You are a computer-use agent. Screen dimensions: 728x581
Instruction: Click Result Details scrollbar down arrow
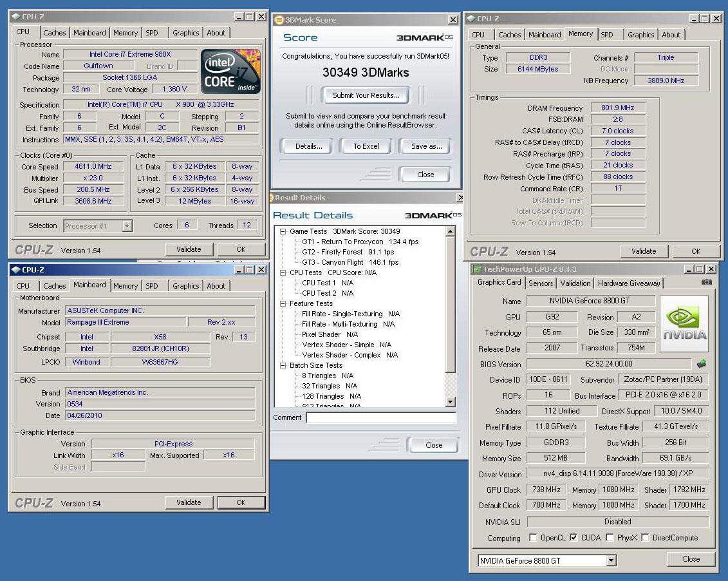(450, 402)
